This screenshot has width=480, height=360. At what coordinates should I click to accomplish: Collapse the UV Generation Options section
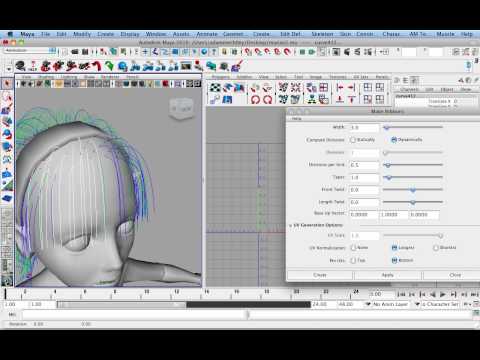point(290,226)
